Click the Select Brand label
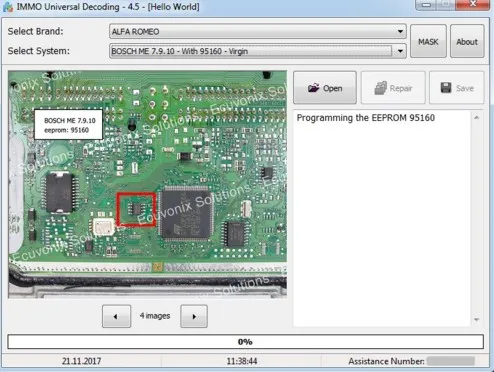Screen dimensions: 494x372 coord(35,31)
